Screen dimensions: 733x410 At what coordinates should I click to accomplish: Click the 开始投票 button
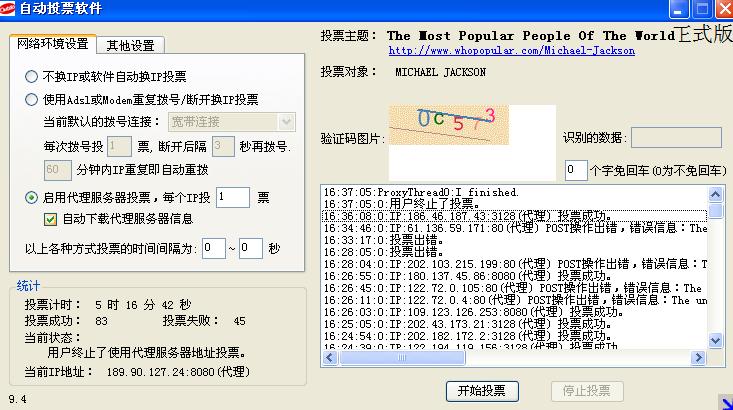(x=482, y=390)
